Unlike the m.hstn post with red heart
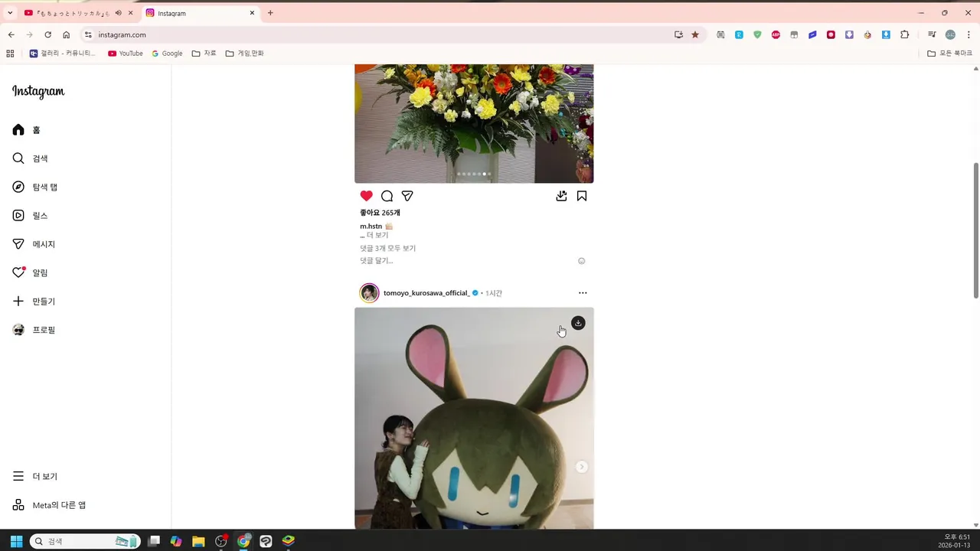 point(366,196)
